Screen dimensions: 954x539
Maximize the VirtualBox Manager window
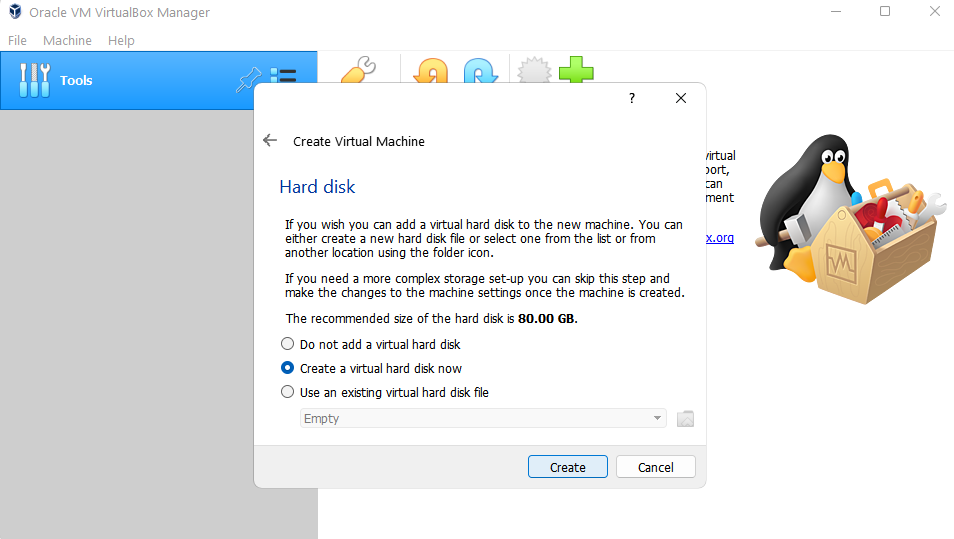coord(885,12)
